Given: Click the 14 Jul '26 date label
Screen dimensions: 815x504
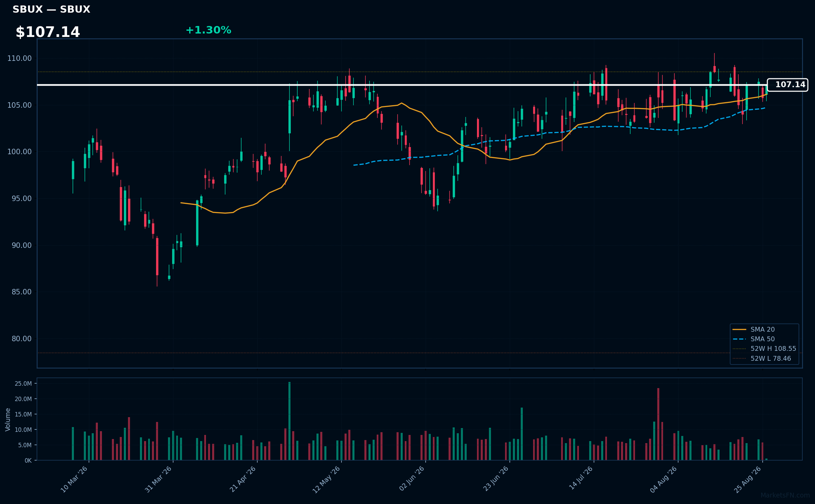Looking at the screenshot, I should [x=581, y=478].
